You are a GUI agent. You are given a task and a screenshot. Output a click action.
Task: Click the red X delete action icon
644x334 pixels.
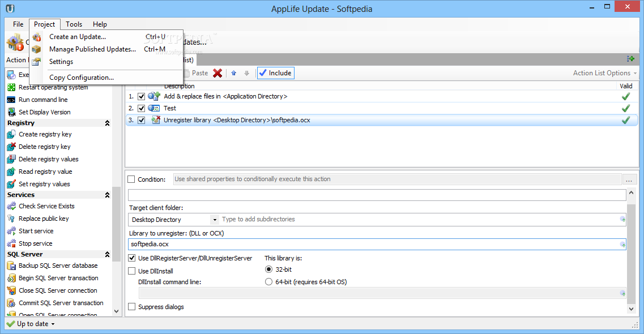coord(217,73)
